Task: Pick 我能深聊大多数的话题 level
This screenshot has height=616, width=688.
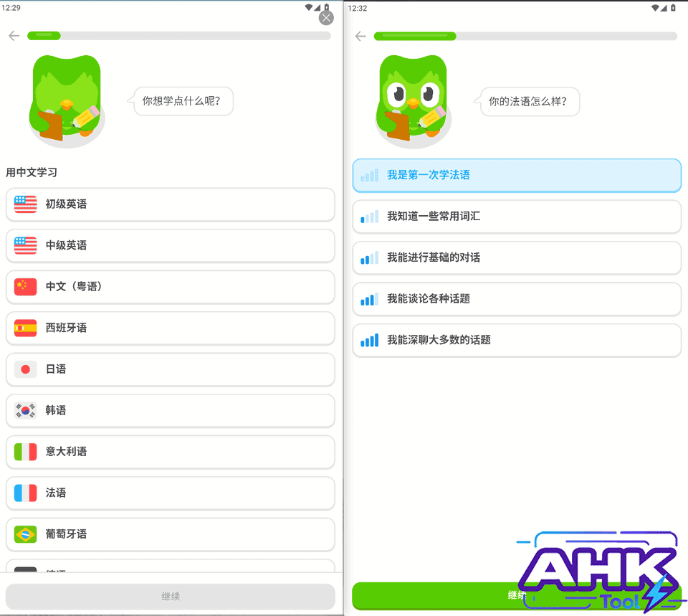Action: (x=517, y=341)
